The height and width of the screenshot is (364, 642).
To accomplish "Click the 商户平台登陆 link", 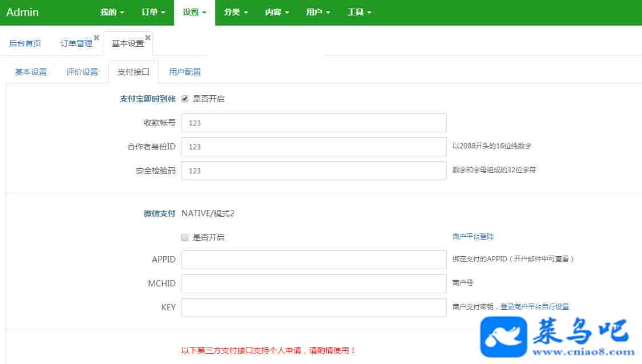I will click(473, 236).
